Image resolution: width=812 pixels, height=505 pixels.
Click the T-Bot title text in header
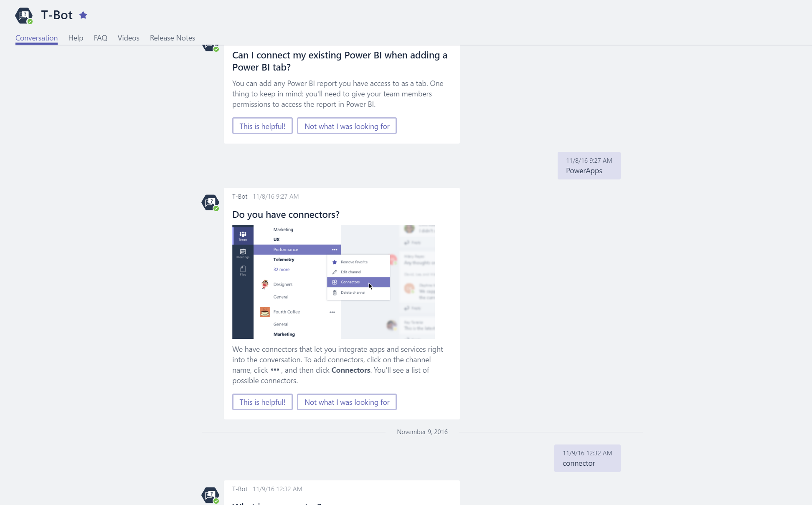tap(57, 15)
